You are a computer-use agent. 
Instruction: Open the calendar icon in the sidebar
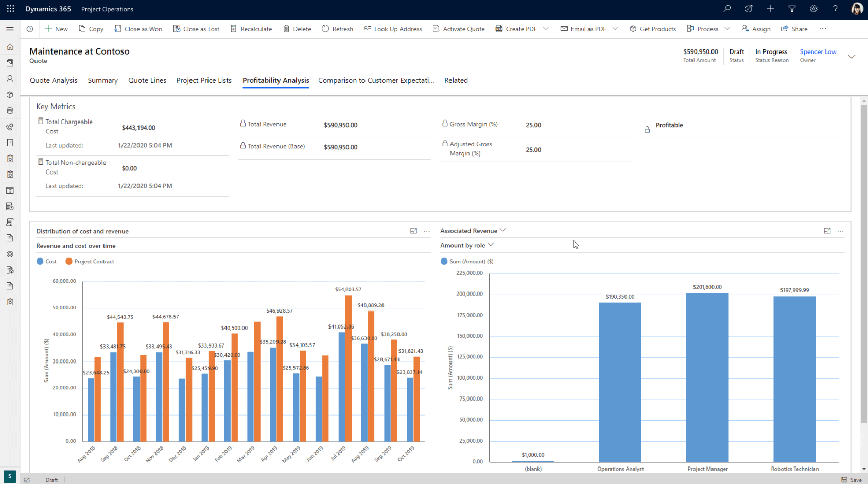tap(10, 190)
